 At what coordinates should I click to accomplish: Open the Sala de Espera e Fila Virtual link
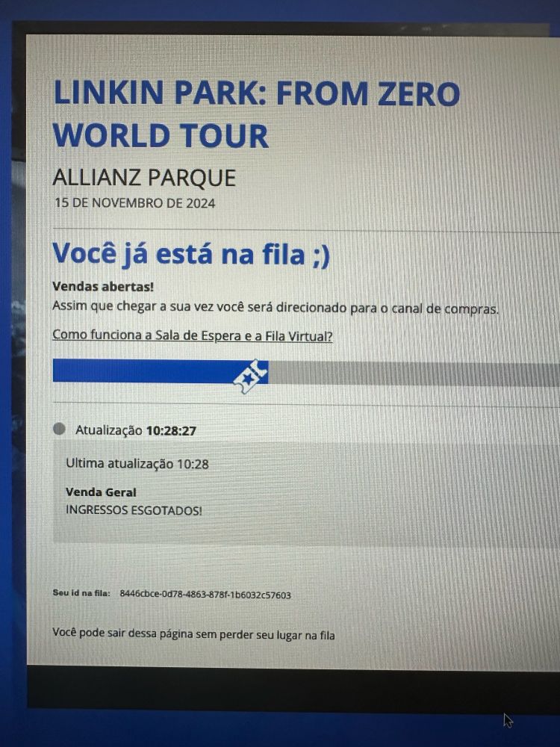pos(193,335)
